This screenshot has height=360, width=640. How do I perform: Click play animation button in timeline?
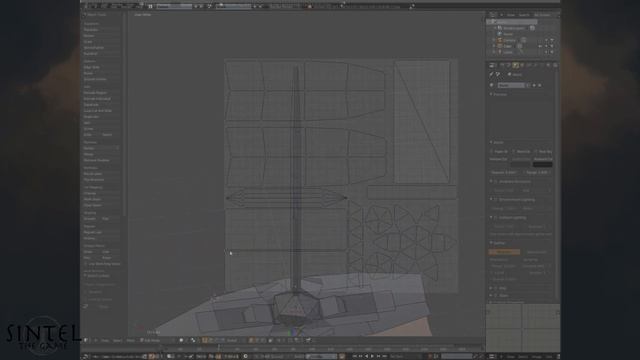(x=372, y=356)
